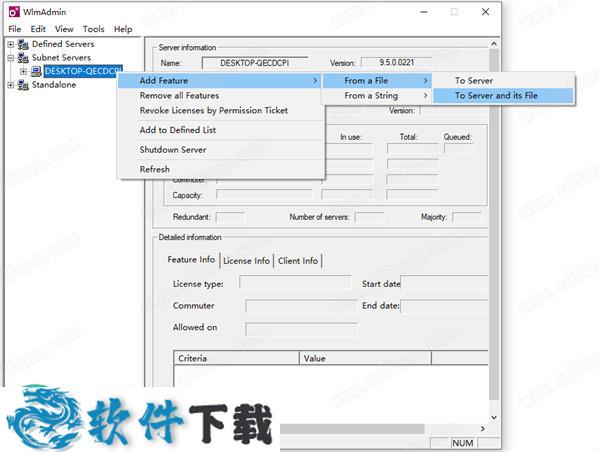Click the Majority field
Viewport: 600px width, 452px height.
pos(467,217)
